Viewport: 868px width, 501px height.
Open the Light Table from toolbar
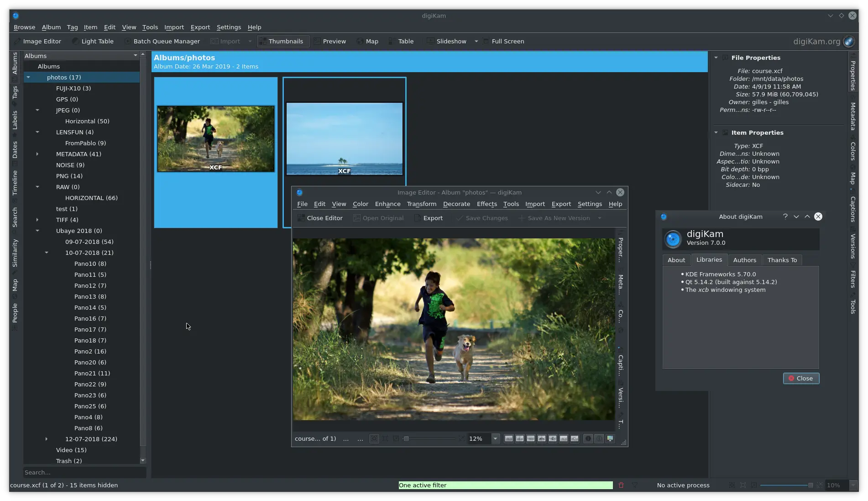click(93, 41)
